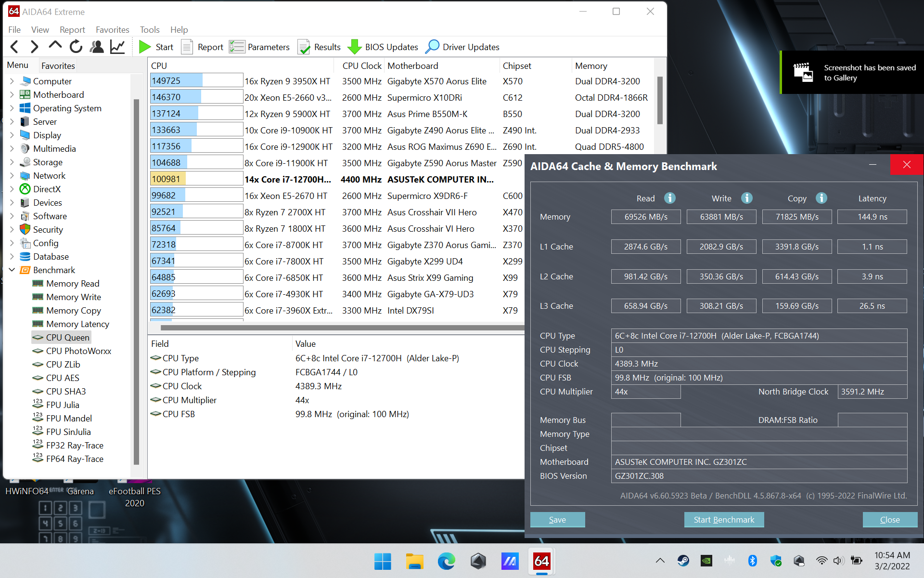Screen dimensions: 924x578
Task: Check BIOS Updates
Action: point(383,47)
